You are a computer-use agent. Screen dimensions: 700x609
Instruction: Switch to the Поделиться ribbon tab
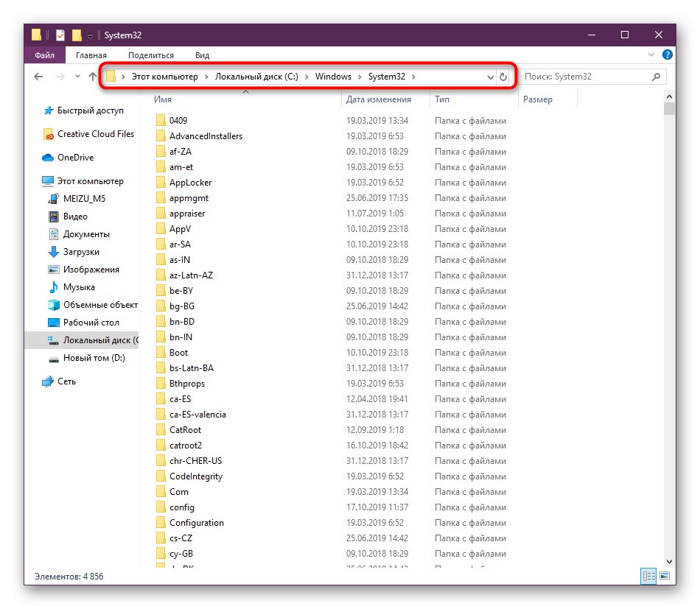coord(151,55)
